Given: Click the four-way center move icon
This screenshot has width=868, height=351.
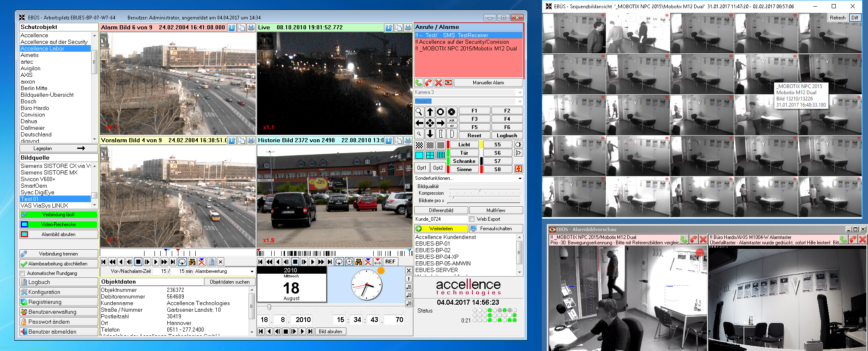Looking at the screenshot, I should 430,123.
